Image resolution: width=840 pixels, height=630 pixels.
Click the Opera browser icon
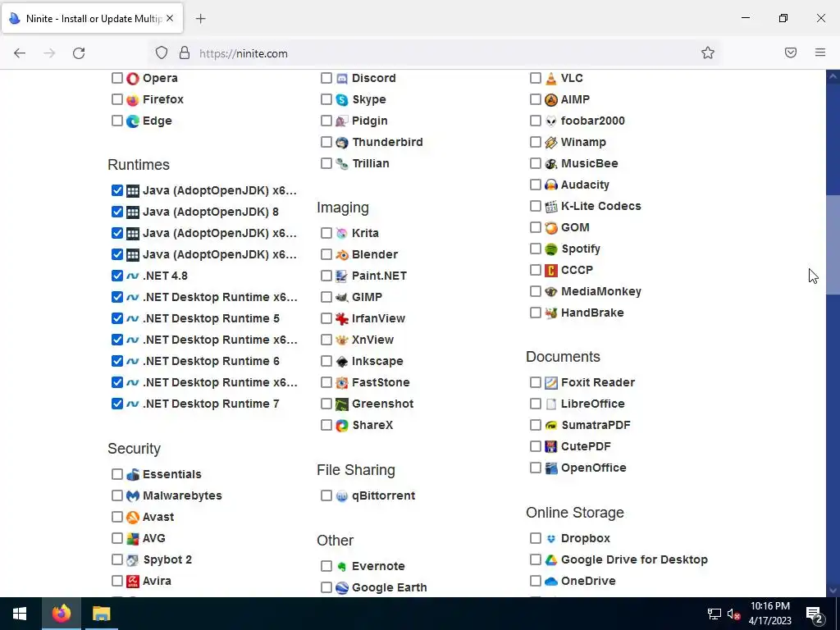pyautogui.click(x=132, y=78)
